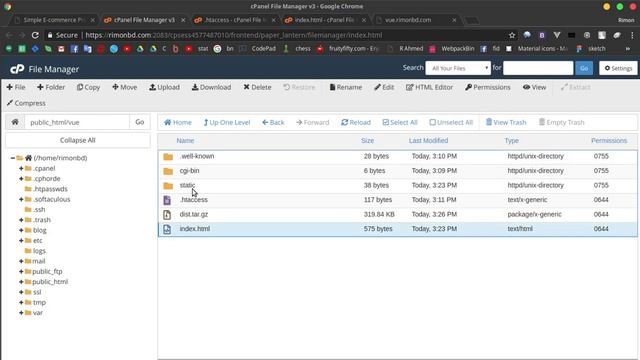Create a new File from toolbar
Viewport: 640px width, 360px height.
16,87
